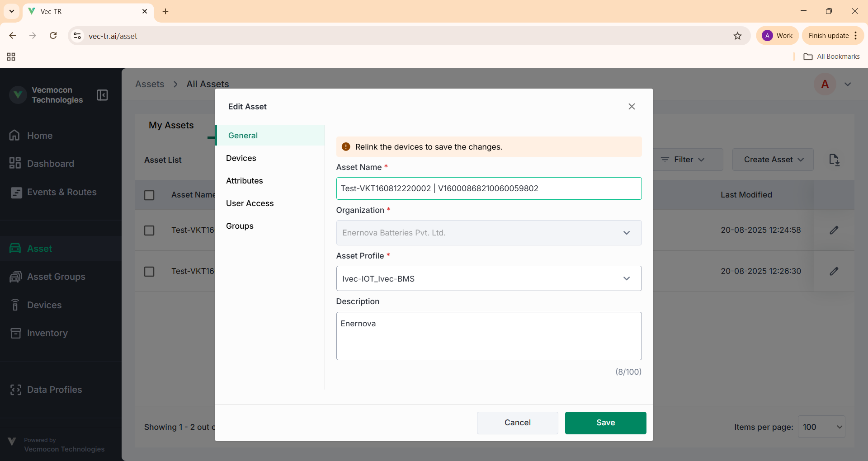Reload the page using browser refresh icon
Image resolution: width=868 pixels, height=461 pixels.
(x=53, y=36)
